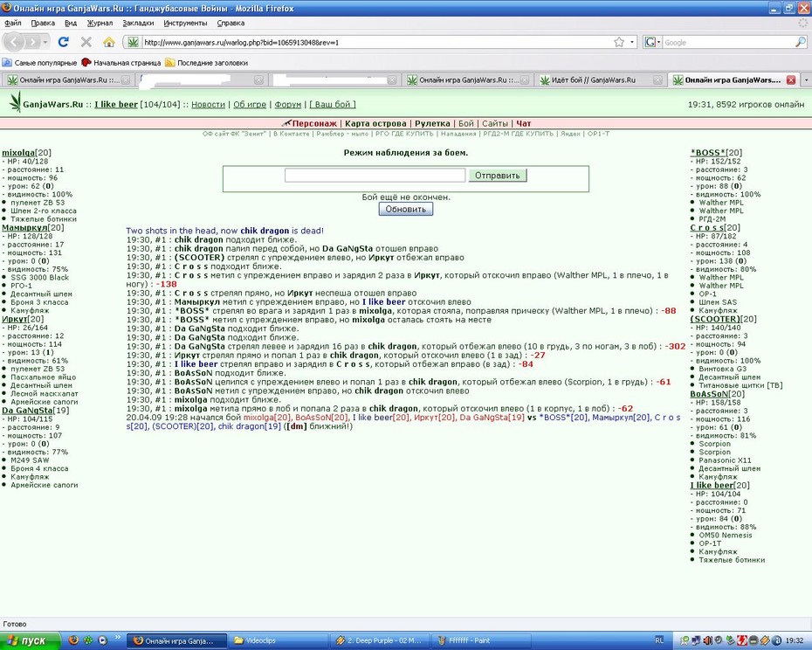Click the volume speaker icon in system tray
The image size is (812, 650).
(708, 640)
